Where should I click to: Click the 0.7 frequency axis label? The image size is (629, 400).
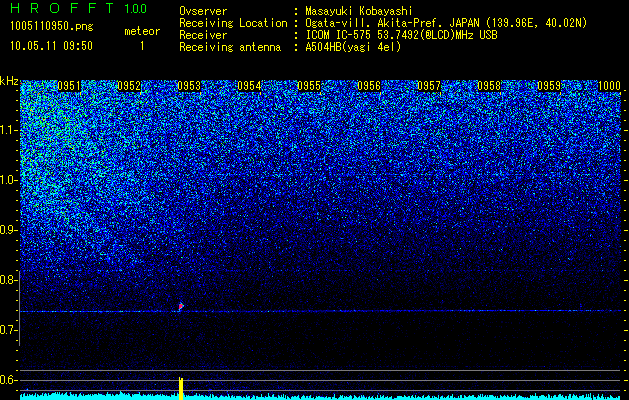[x=9, y=330]
